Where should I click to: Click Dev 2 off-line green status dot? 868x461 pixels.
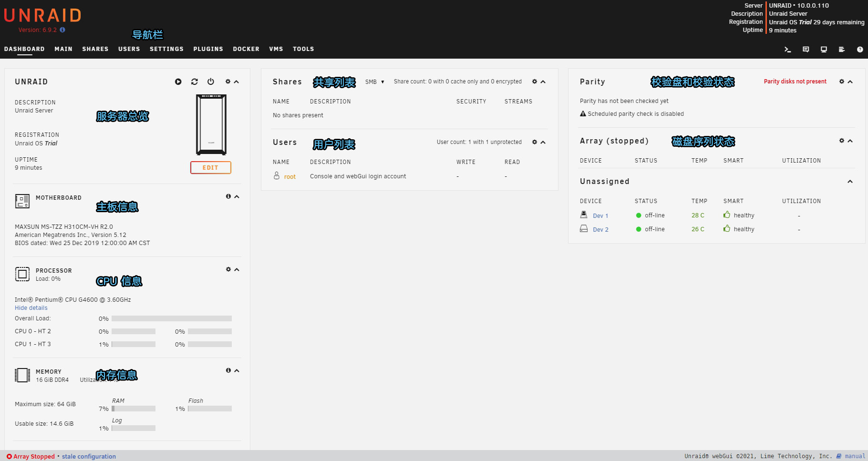639,229
